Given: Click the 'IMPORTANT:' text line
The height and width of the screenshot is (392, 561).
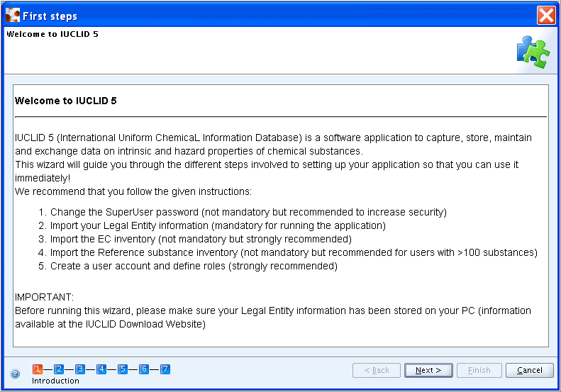Looking at the screenshot, I should [45, 297].
